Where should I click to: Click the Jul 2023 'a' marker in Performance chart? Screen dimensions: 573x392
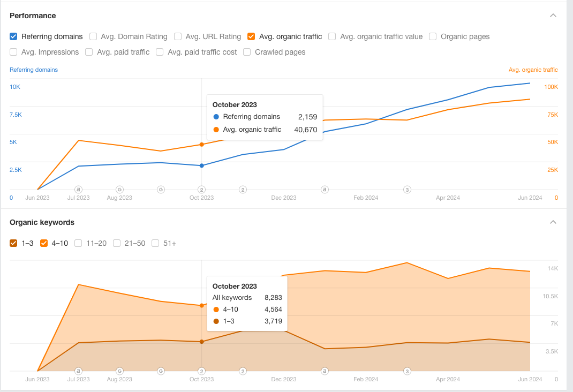click(78, 190)
